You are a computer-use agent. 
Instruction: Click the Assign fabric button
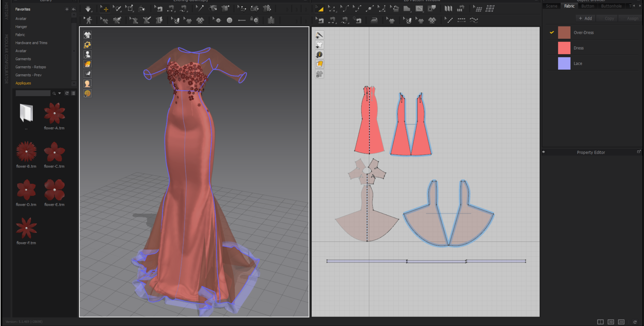[x=632, y=18]
